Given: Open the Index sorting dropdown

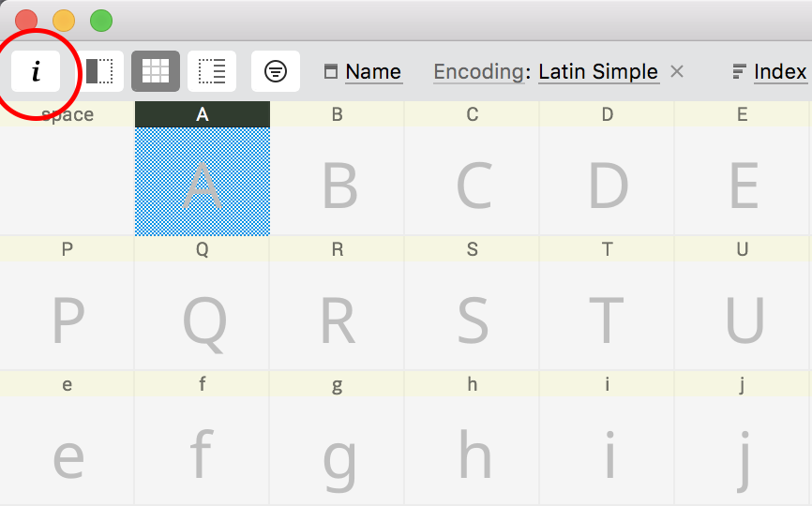Looking at the screenshot, I should pos(780,72).
